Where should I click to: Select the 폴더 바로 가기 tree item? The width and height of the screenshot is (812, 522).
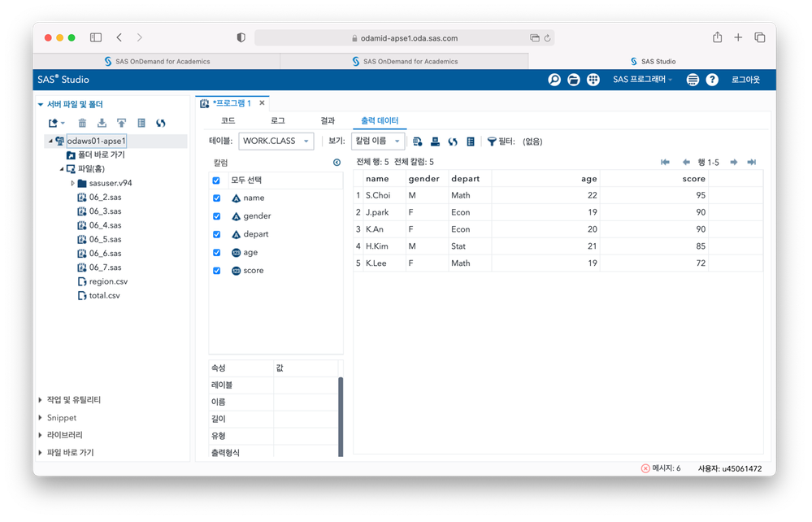[101, 154]
